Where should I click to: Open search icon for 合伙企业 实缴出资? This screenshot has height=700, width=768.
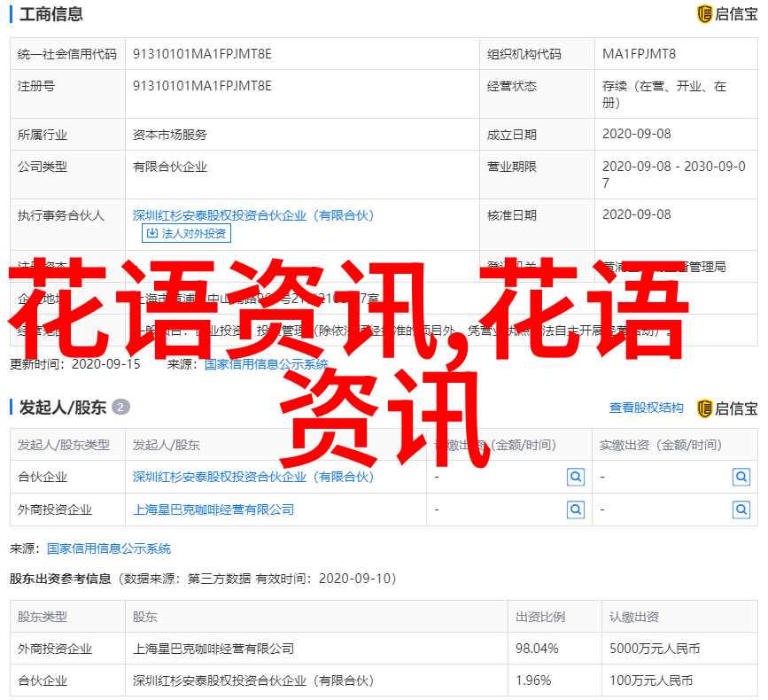741,477
